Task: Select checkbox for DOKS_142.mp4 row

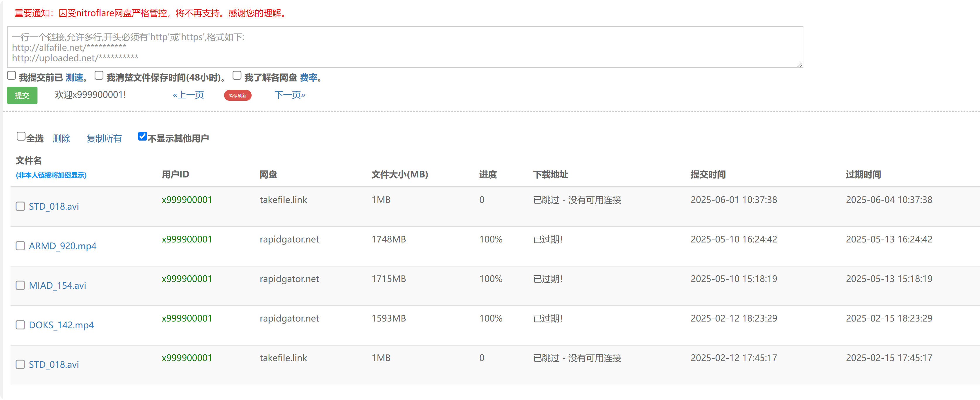Action: click(20, 325)
